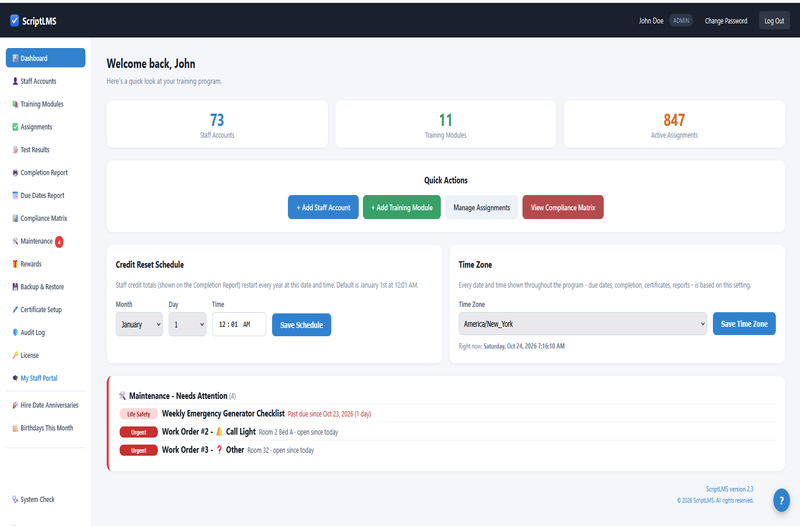Click the + Add Training Module button
Viewport: 800px width, 526px height.
(x=402, y=207)
